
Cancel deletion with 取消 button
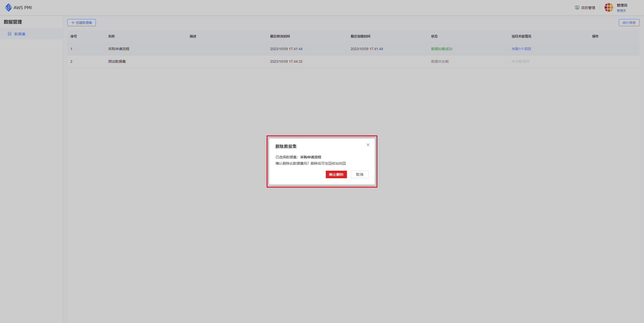pyautogui.click(x=359, y=174)
